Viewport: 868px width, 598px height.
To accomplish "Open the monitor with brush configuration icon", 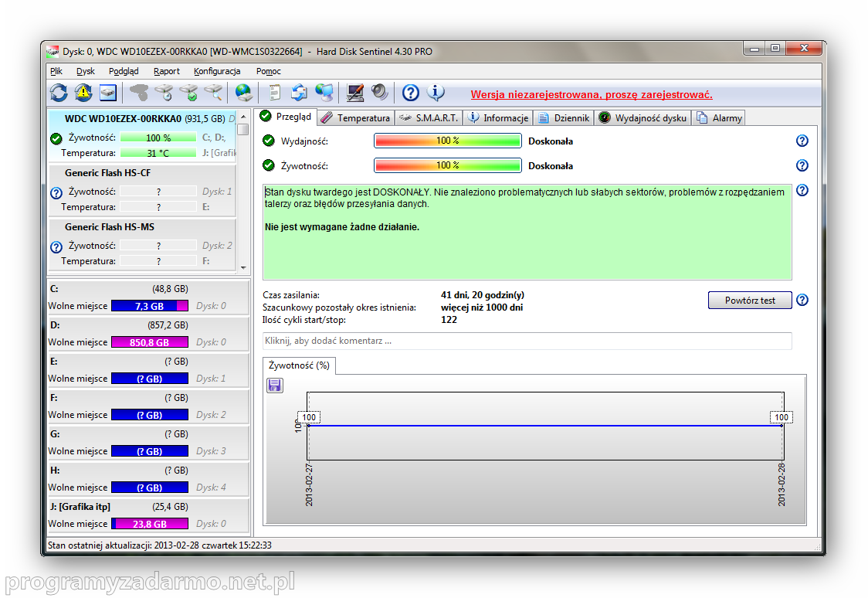I will click(x=354, y=93).
